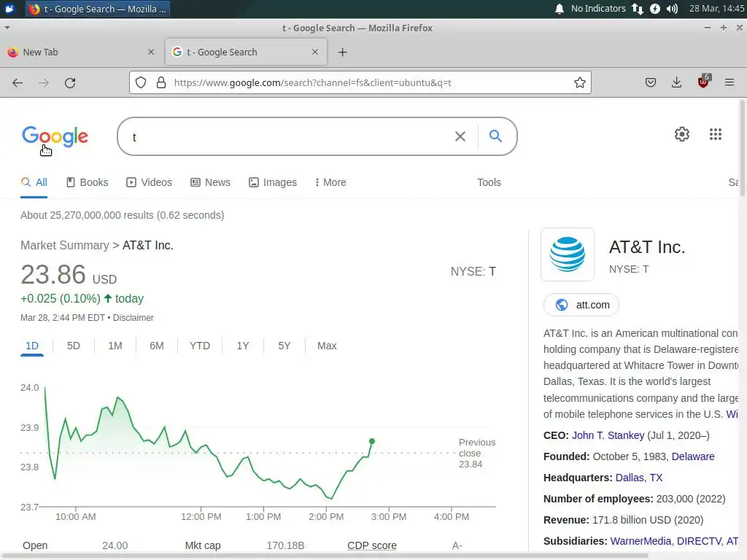Open a new browser tab
The image size is (747, 560).
point(343,52)
